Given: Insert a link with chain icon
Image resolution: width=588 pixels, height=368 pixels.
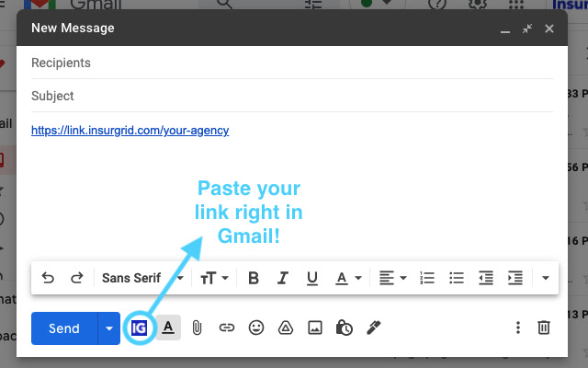Looking at the screenshot, I should pyautogui.click(x=227, y=328).
